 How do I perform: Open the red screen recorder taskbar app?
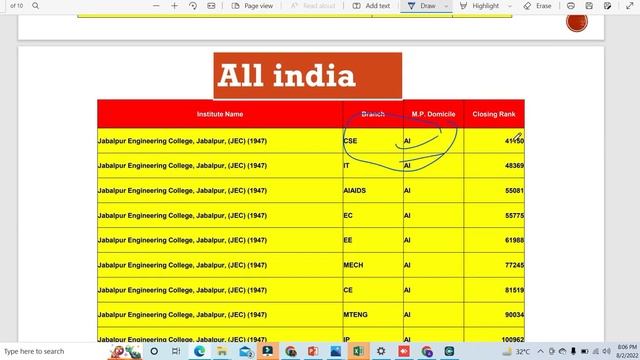(x=404, y=351)
